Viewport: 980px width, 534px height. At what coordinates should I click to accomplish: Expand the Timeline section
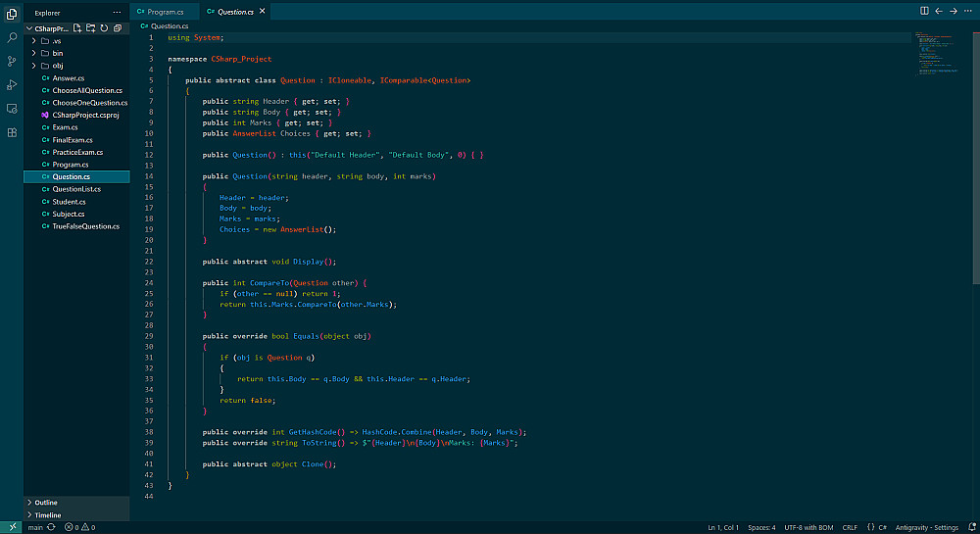[x=48, y=514]
